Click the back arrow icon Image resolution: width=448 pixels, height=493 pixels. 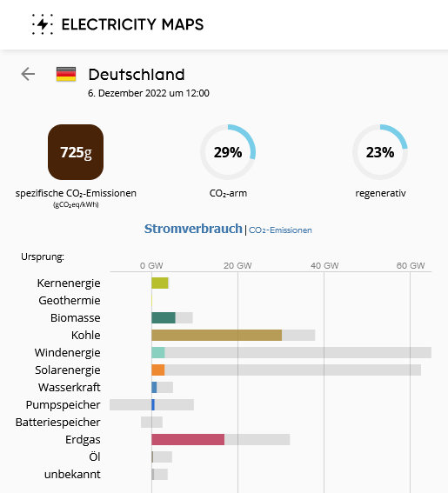point(28,74)
